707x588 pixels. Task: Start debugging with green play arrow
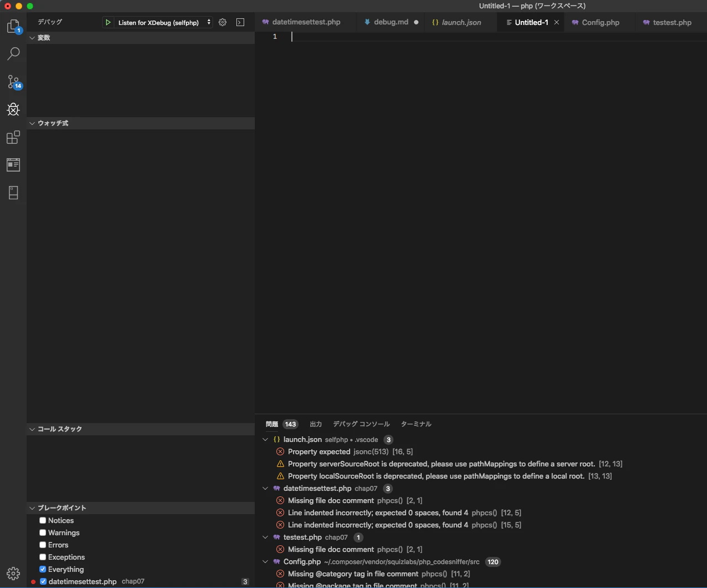click(x=108, y=22)
